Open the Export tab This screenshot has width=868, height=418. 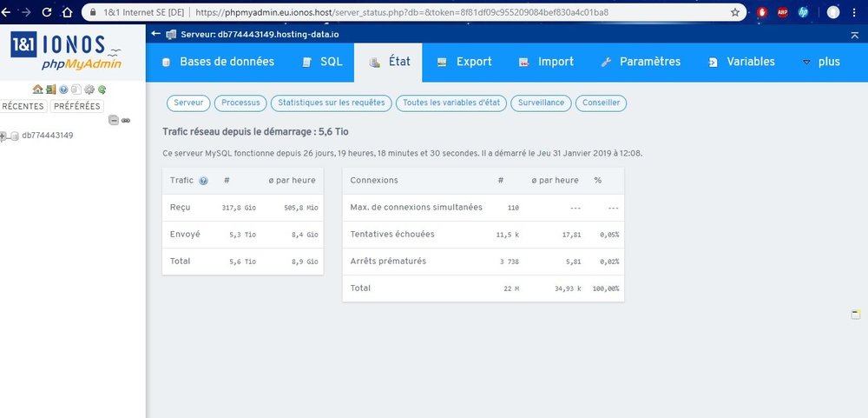464,62
